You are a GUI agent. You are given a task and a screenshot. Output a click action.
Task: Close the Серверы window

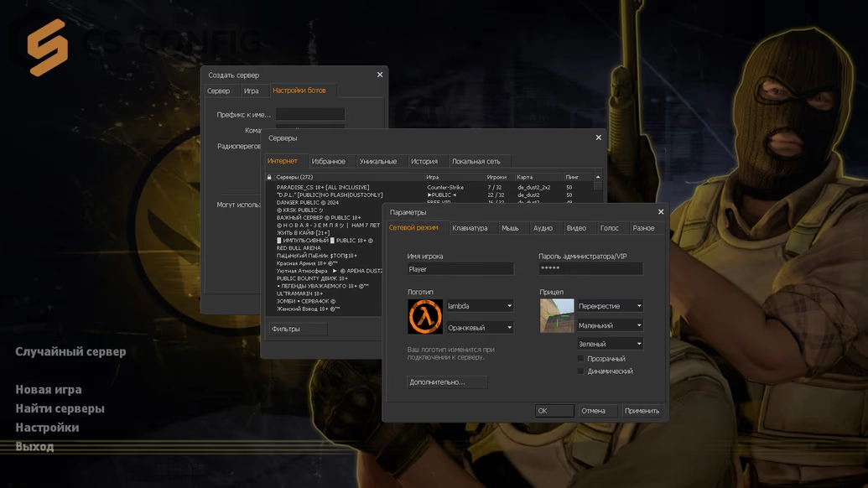point(599,138)
